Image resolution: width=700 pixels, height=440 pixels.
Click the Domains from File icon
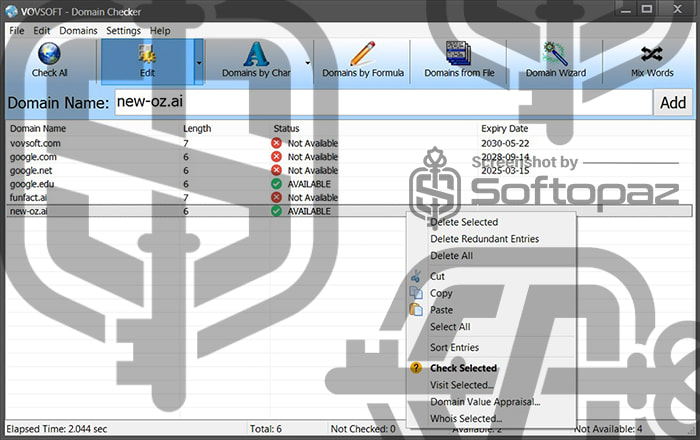(458, 54)
